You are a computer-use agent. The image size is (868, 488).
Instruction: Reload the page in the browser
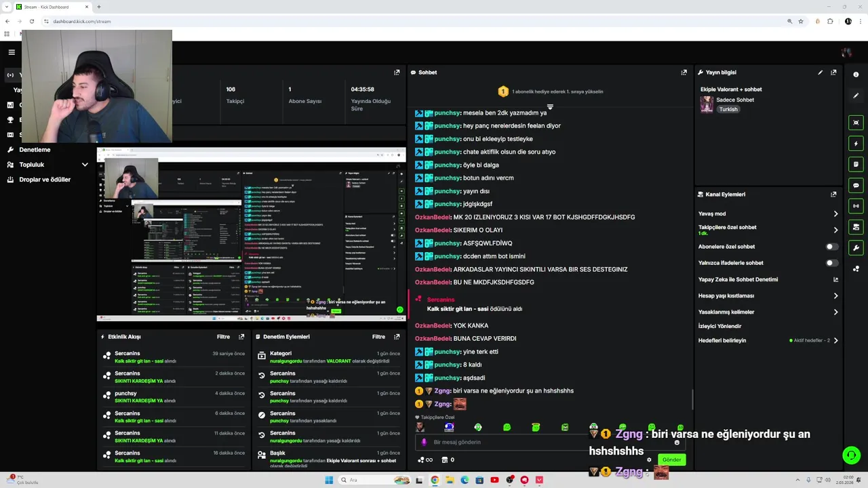click(x=31, y=21)
